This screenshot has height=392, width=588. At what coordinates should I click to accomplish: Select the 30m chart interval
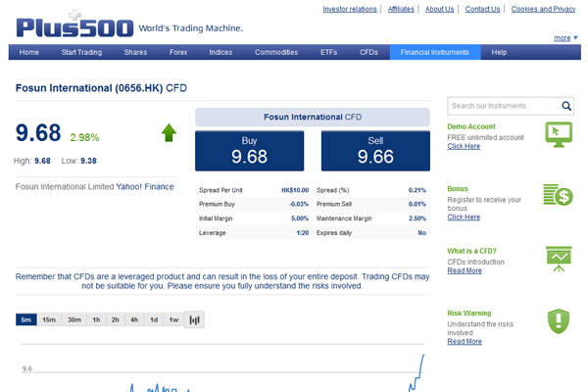pos(74,319)
